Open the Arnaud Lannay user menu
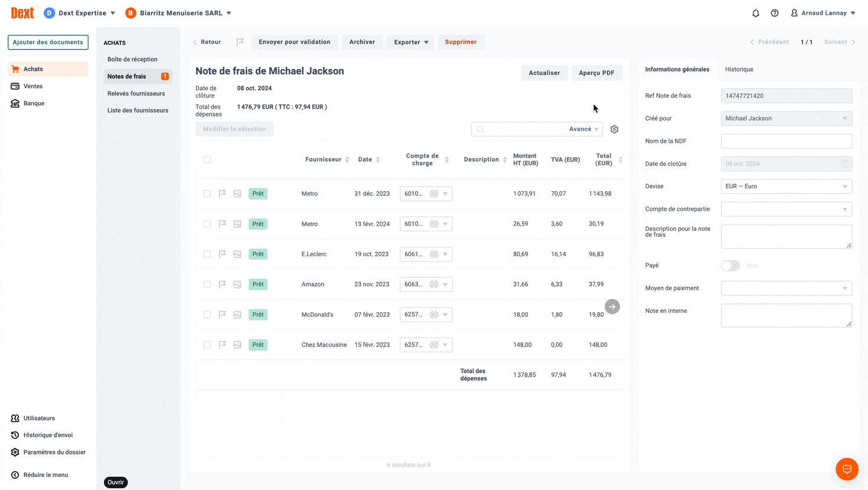This screenshot has height=490, width=868. 823,13
